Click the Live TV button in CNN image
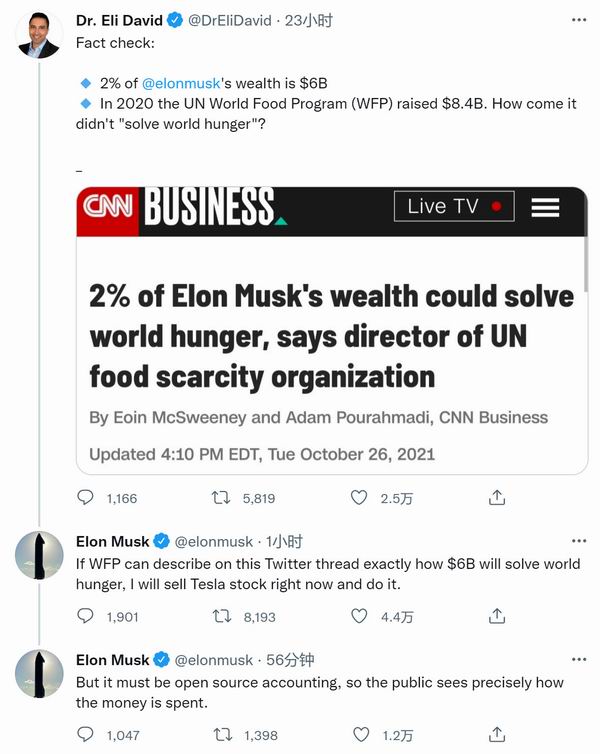 tap(454, 206)
